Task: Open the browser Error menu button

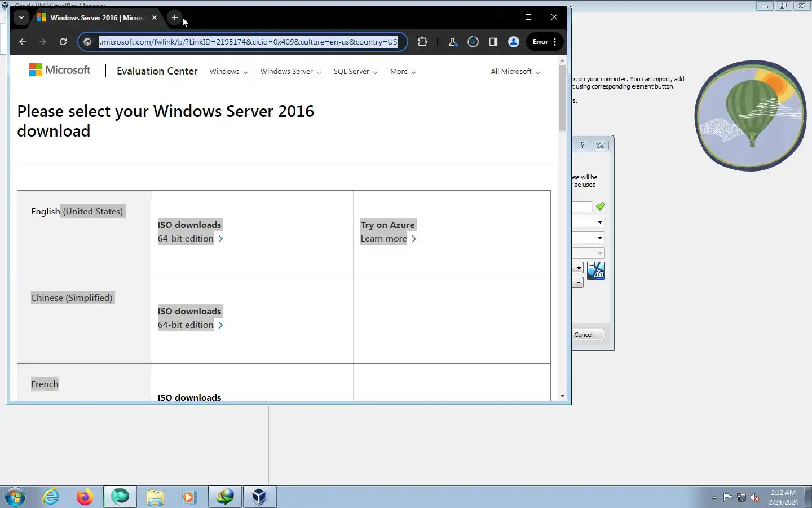Action: 545,42
